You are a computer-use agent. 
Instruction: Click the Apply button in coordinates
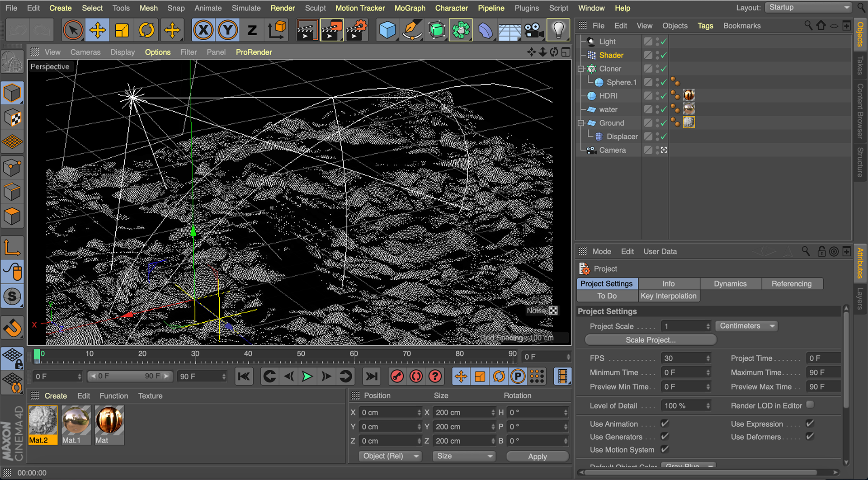537,456
